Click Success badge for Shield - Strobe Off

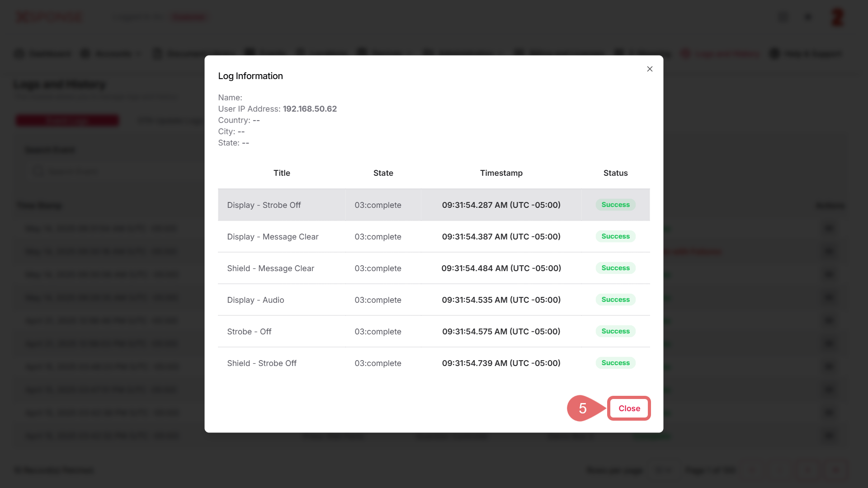coord(615,363)
